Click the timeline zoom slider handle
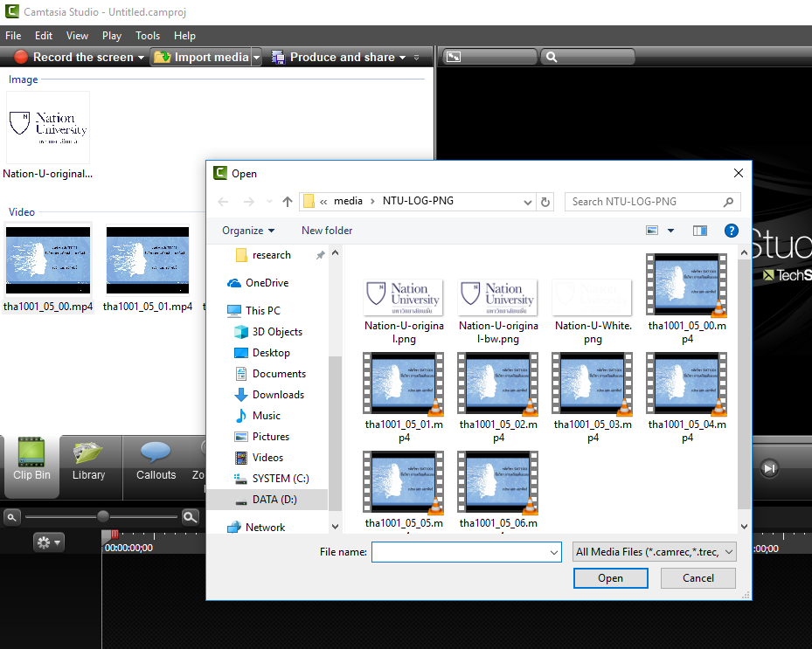 point(103,516)
